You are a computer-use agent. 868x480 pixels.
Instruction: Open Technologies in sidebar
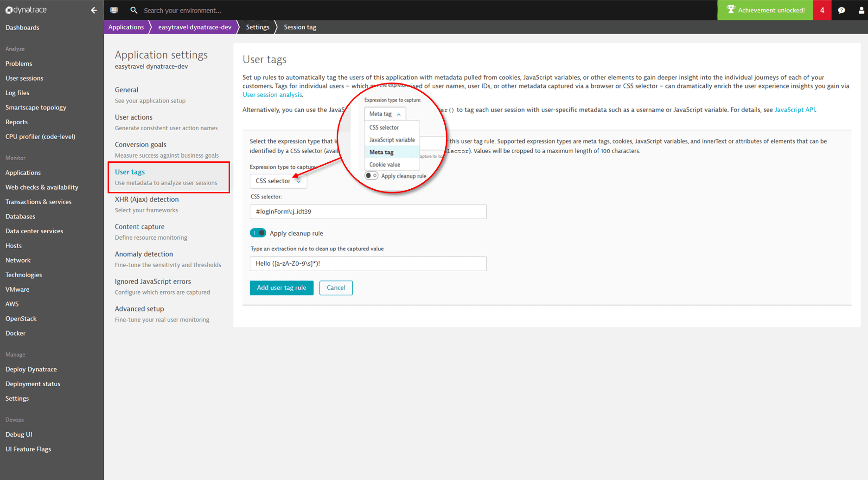(24, 275)
